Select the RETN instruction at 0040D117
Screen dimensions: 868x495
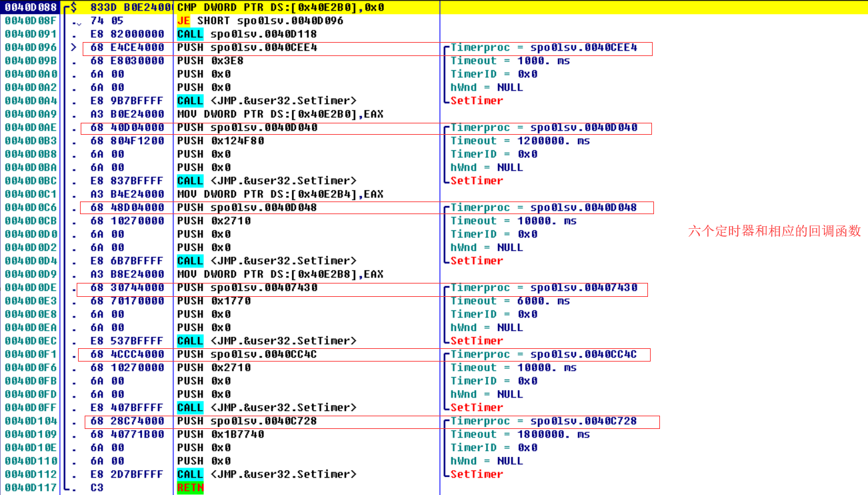190,488
